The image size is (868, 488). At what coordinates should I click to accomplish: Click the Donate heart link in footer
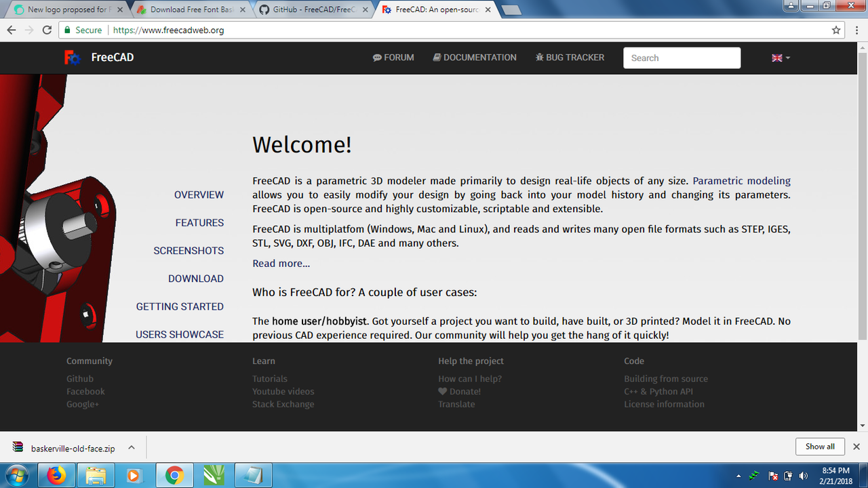pos(460,392)
